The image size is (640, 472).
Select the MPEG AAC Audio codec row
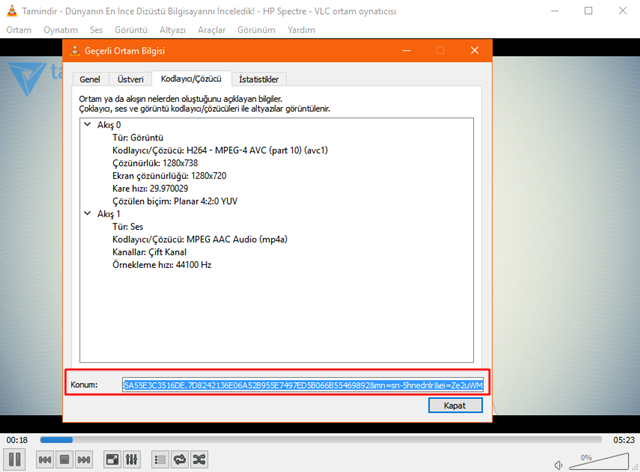coord(200,239)
